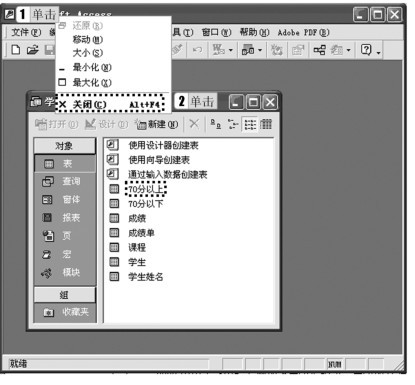
Task: Click 使用向导创建表 shortcut
Action: click(x=159, y=160)
